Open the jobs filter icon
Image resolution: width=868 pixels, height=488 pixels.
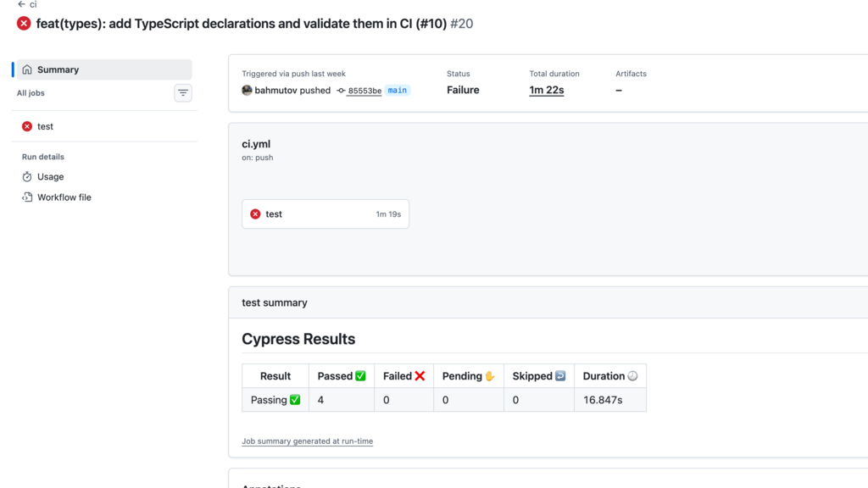coord(182,92)
